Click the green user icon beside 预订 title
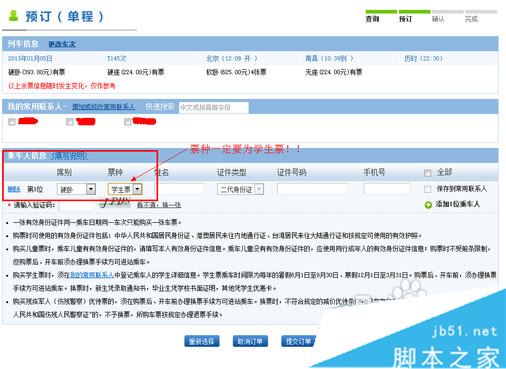Viewport: 506px width, 369px height. coord(13,16)
